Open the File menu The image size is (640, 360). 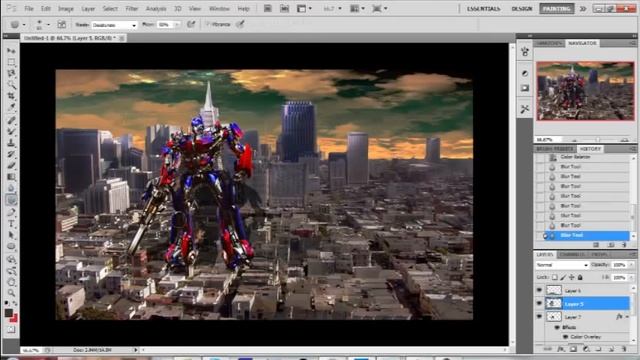pyautogui.click(x=29, y=8)
